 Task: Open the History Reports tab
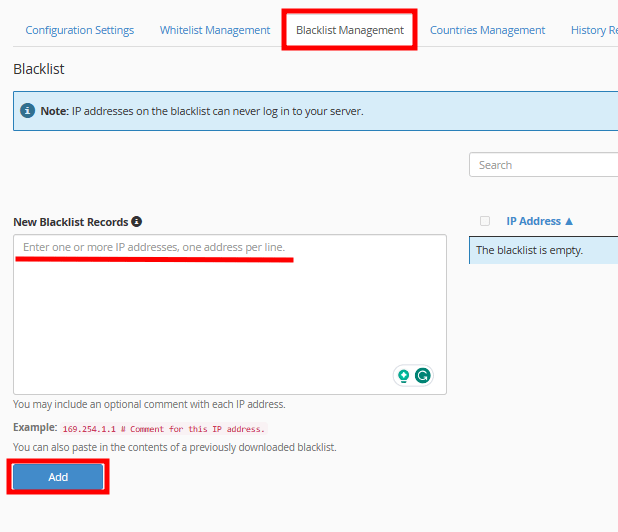[594, 30]
